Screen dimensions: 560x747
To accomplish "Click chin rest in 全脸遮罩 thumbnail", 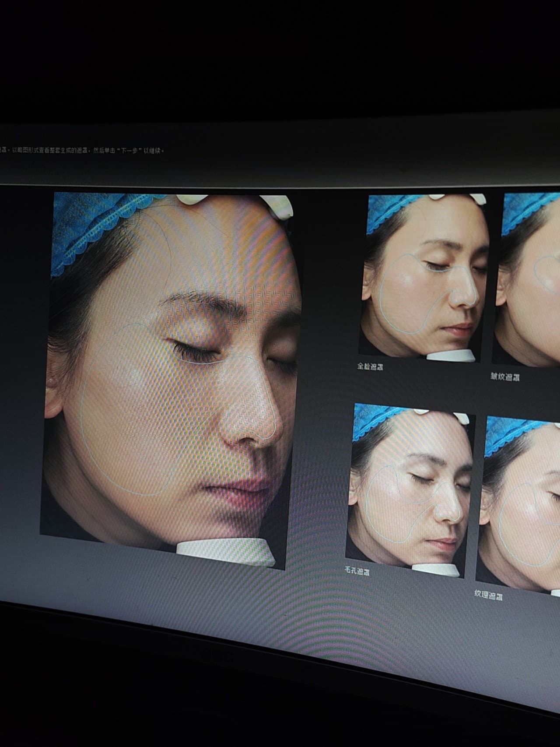I will (x=451, y=355).
